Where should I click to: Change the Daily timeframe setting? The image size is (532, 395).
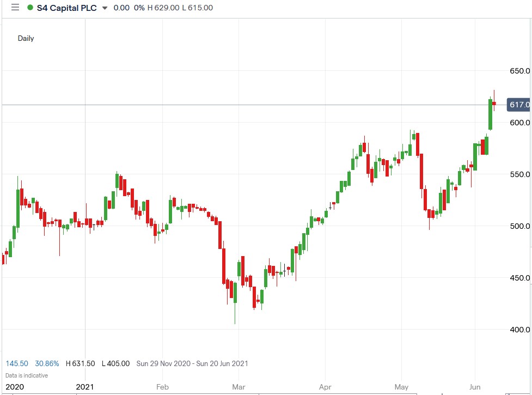[x=26, y=38]
